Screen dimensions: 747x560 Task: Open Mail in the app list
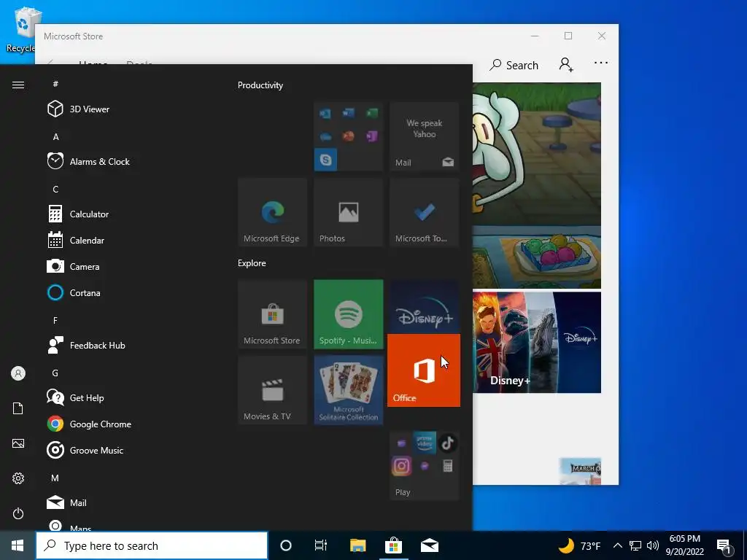tap(66, 502)
